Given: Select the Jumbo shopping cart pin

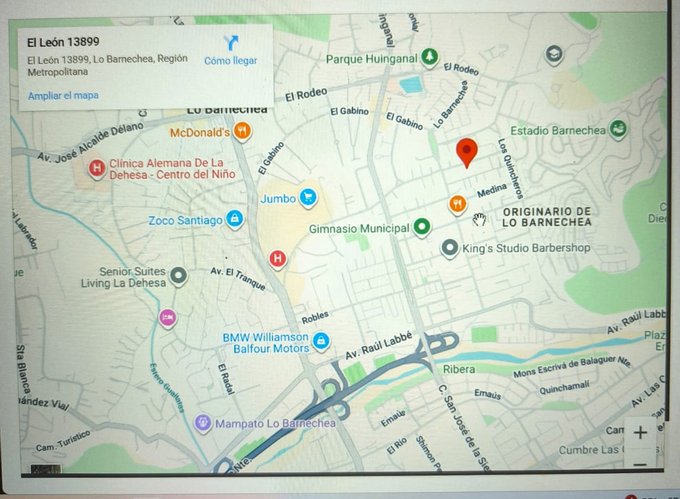Looking at the screenshot, I should tap(309, 198).
